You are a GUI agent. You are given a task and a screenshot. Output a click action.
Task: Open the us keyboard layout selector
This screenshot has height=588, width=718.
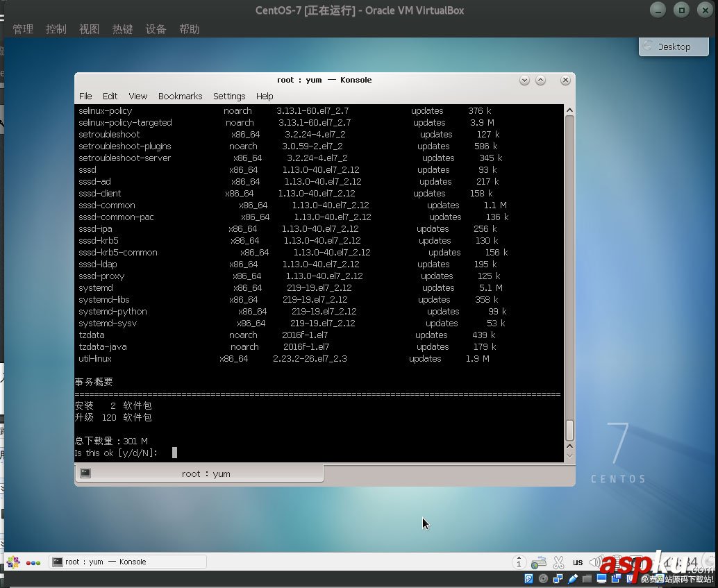click(578, 562)
